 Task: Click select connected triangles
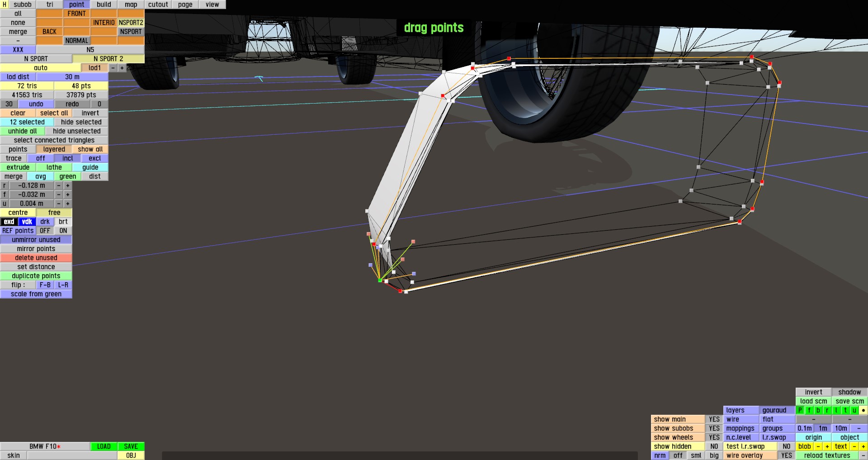(54, 140)
